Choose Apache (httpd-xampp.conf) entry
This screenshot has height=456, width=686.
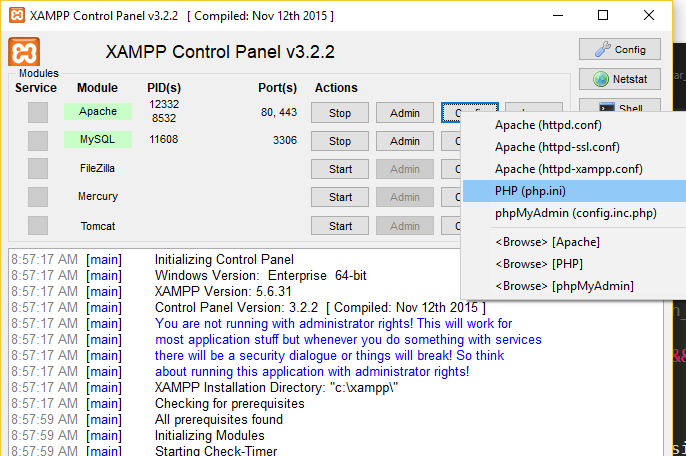coord(574,169)
